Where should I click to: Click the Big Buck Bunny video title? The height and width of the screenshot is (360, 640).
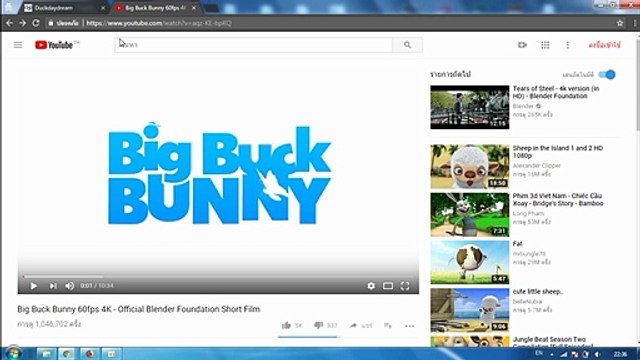[138, 309]
